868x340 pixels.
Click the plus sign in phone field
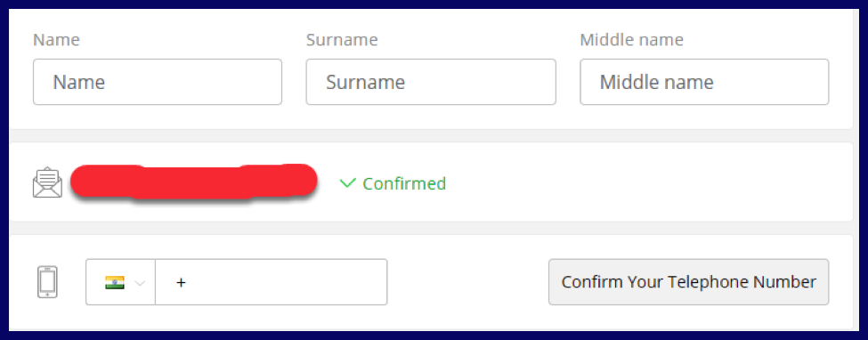click(181, 282)
